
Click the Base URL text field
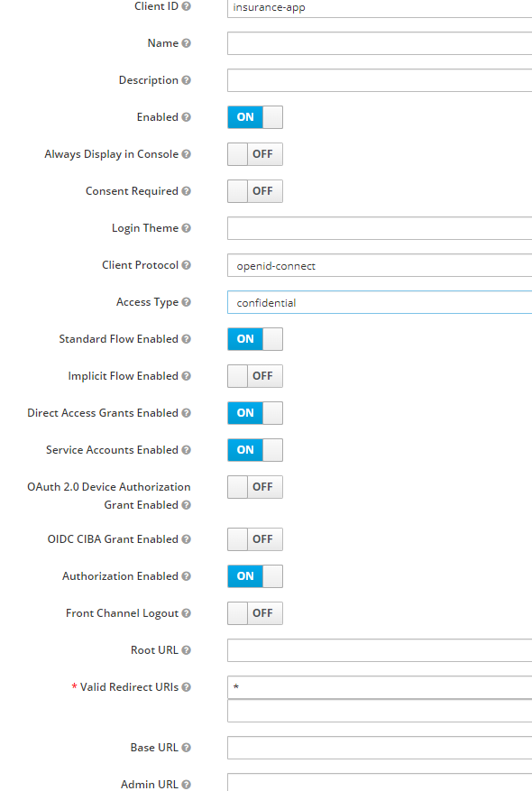tap(380, 748)
